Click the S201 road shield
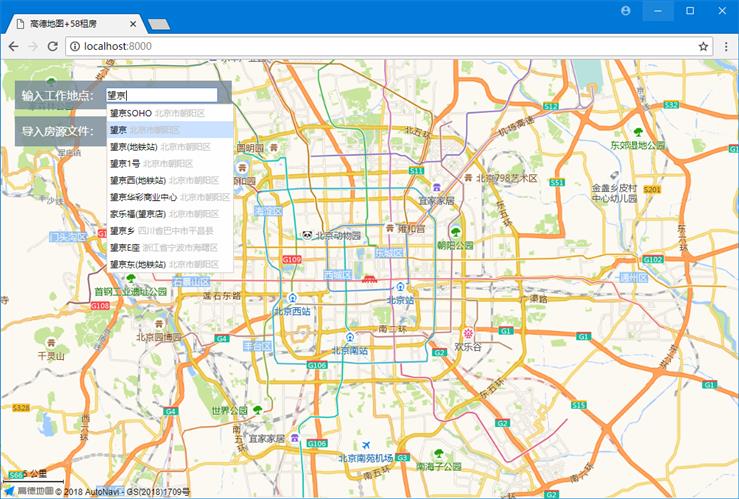The width and height of the screenshot is (739, 499). pyautogui.click(x=652, y=189)
